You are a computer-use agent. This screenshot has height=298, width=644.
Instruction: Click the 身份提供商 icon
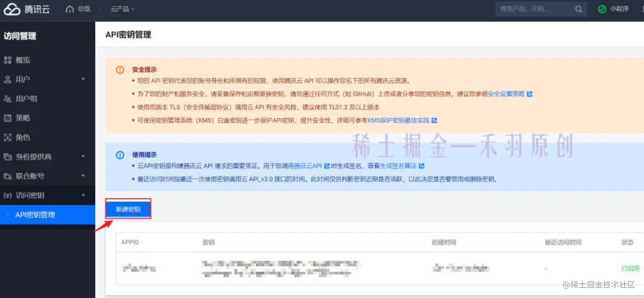click(x=7, y=157)
